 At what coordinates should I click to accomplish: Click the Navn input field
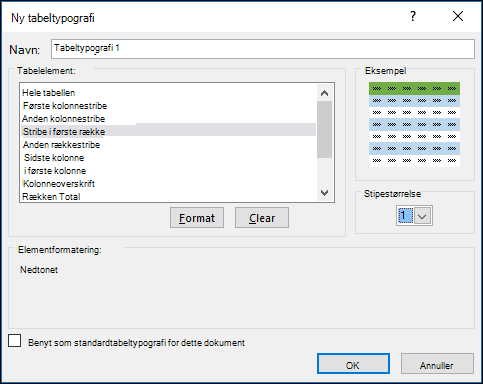263,49
